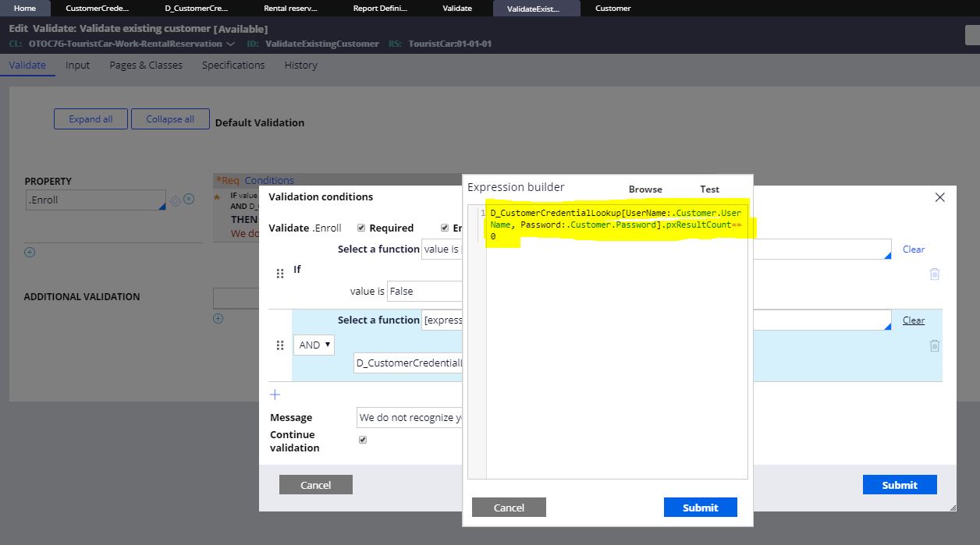Submit the Expression builder dialog

(x=700, y=507)
